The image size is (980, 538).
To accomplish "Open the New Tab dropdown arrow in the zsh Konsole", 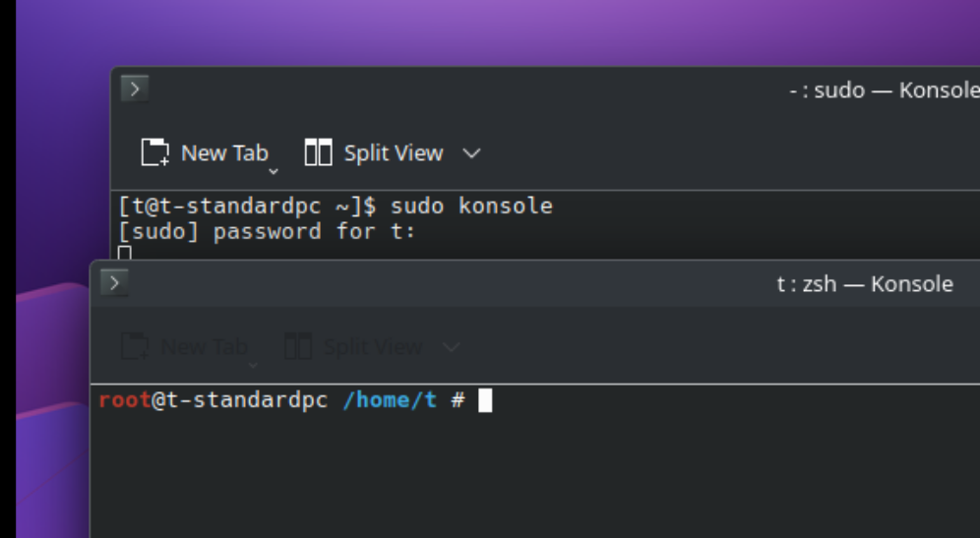I will [x=253, y=364].
